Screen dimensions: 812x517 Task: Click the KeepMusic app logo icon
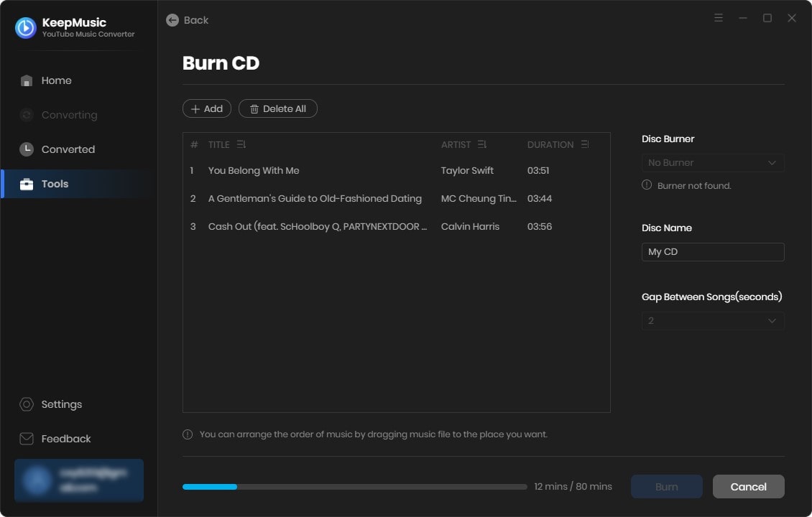coord(26,27)
